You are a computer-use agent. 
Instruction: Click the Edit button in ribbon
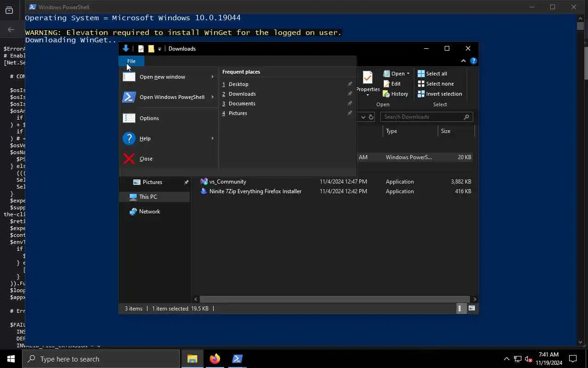point(392,84)
